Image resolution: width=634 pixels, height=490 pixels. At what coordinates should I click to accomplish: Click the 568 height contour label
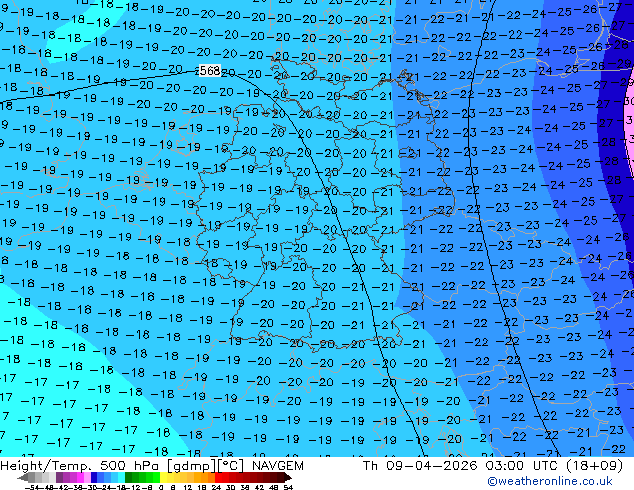(x=210, y=71)
